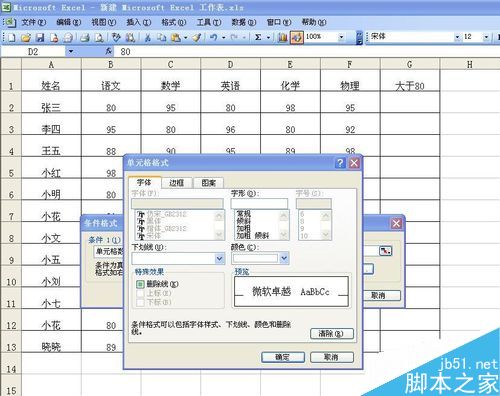Insert AutoSum with Sigma icon
The width and height of the screenshot is (500, 396).
pos(258,38)
